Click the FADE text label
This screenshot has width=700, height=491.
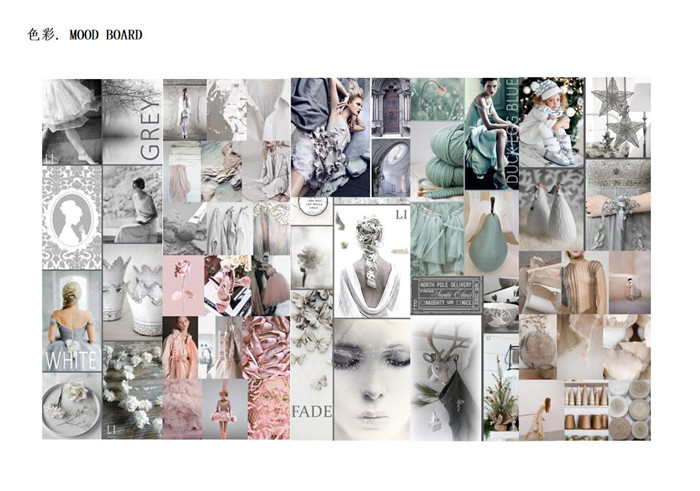(x=305, y=411)
